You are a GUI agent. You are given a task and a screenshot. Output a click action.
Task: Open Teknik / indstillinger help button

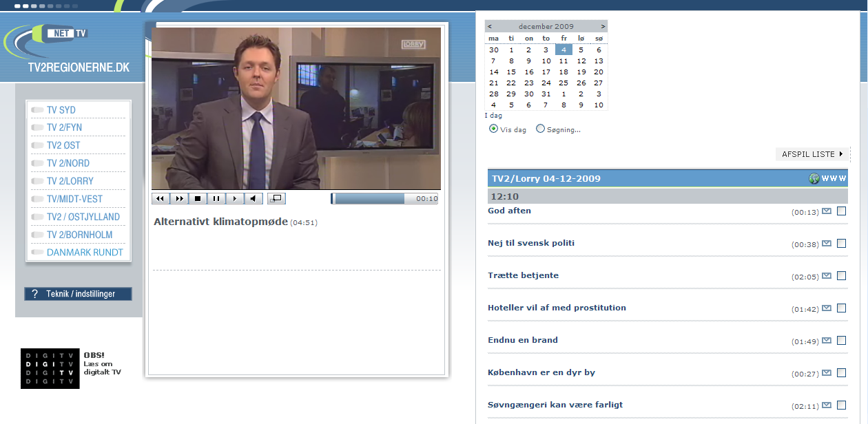[78, 294]
